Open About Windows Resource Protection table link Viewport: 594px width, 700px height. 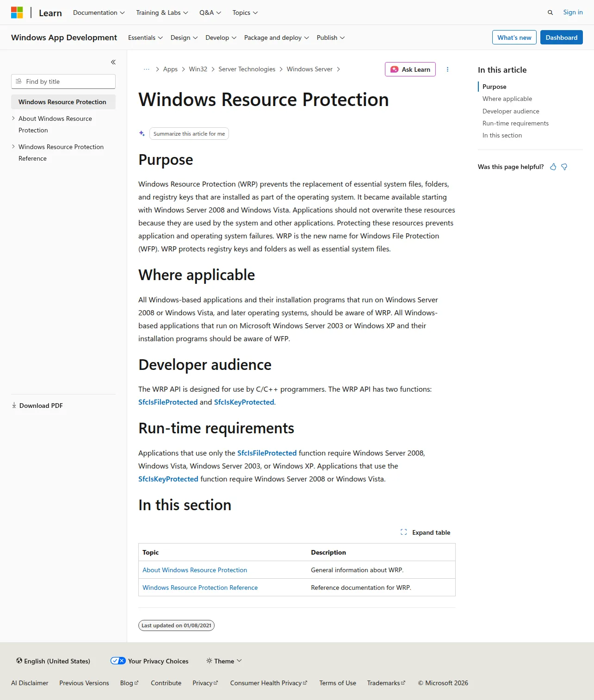point(195,570)
